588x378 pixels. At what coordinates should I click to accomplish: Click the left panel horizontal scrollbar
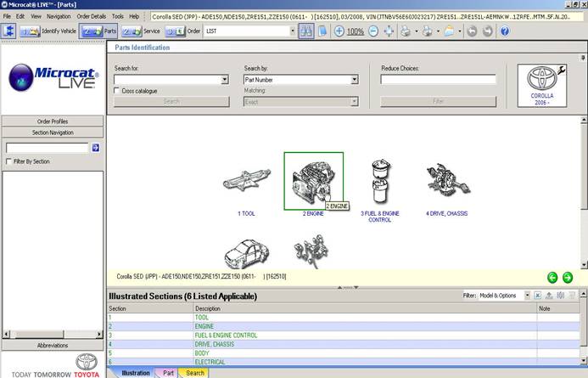pyautogui.click(x=53, y=334)
